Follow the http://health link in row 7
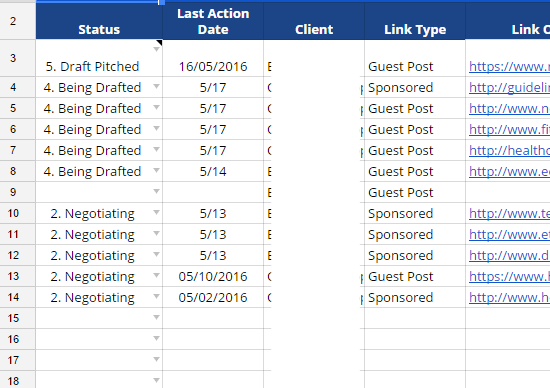This screenshot has width=550, height=388. pyautogui.click(x=509, y=150)
